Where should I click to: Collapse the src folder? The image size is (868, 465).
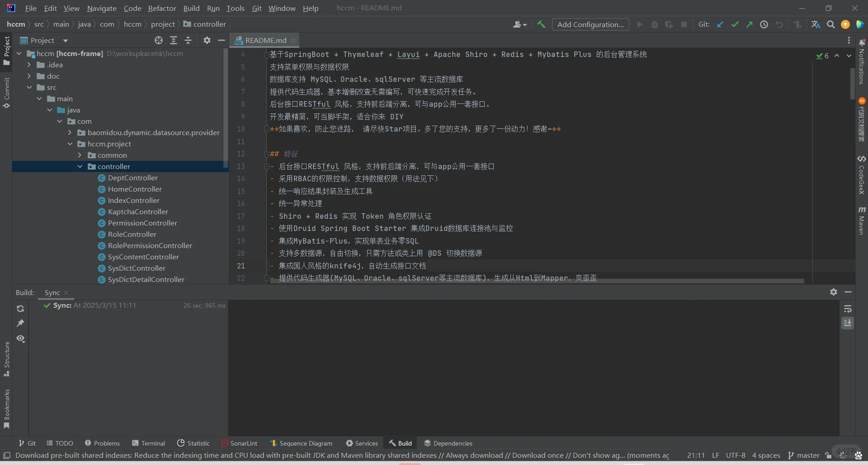29,87
